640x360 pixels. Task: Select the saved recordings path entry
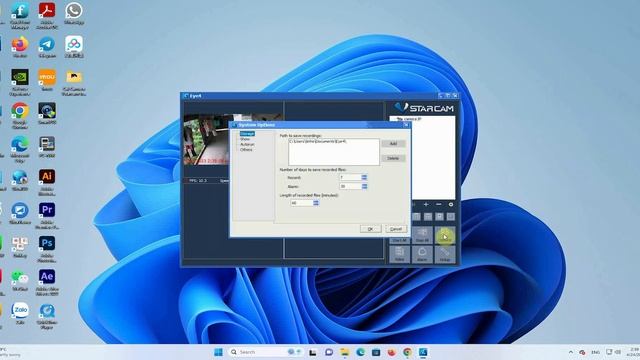pyautogui.click(x=318, y=141)
